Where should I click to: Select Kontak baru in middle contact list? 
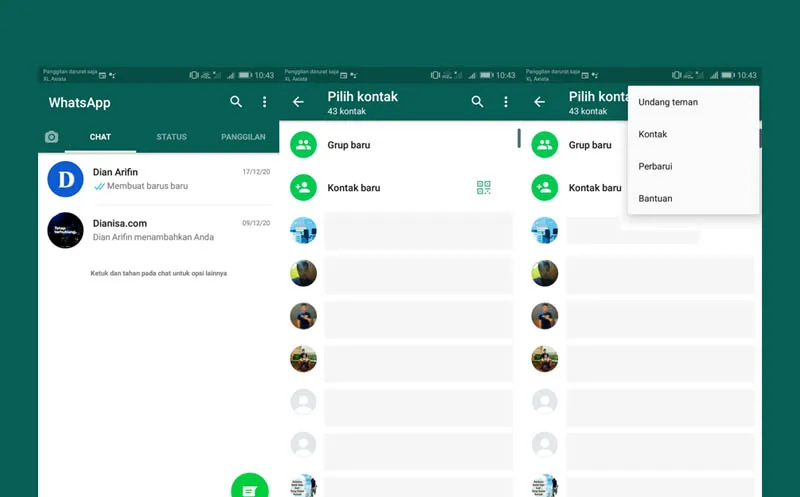(354, 187)
